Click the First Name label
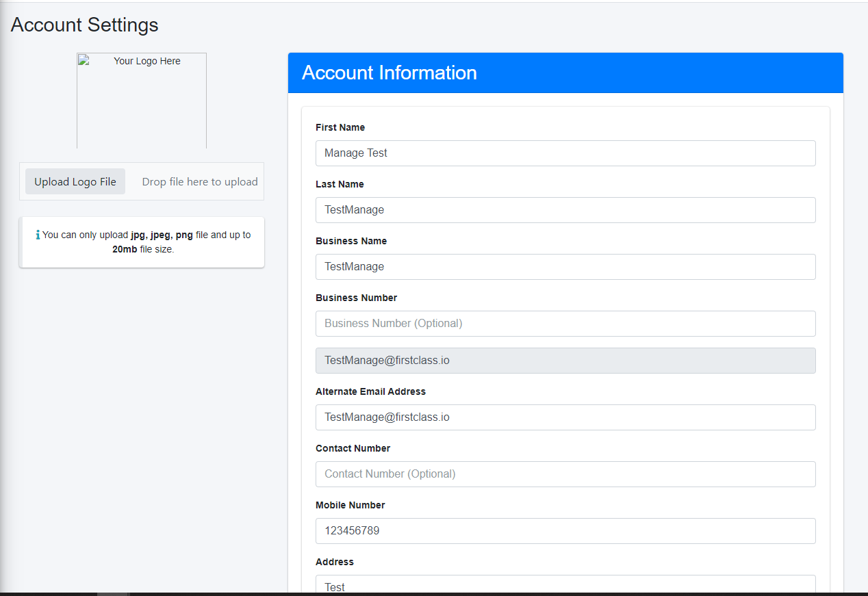Image resolution: width=868 pixels, height=596 pixels. [x=340, y=127]
